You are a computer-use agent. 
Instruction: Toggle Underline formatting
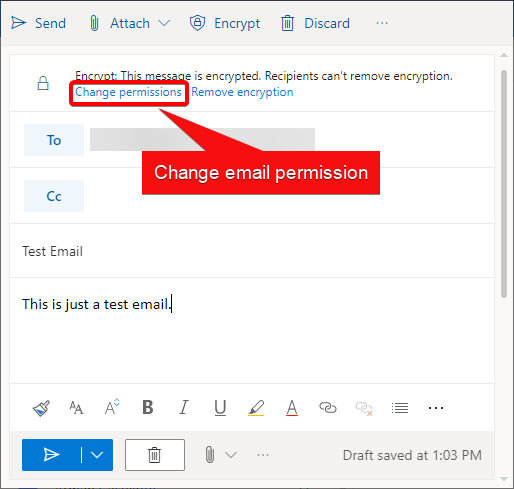click(220, 408)
